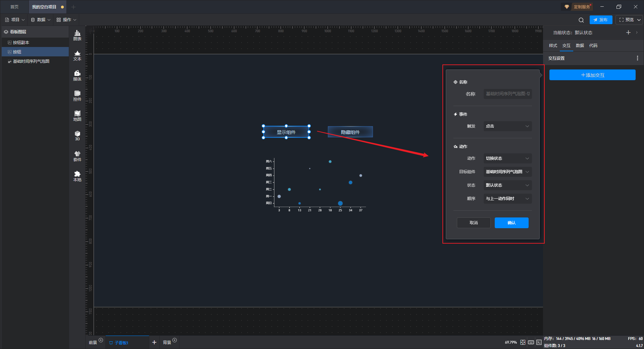Expand the 顺序 order dropdown
The width and height of the screenshot is (644, 349).
507,199
